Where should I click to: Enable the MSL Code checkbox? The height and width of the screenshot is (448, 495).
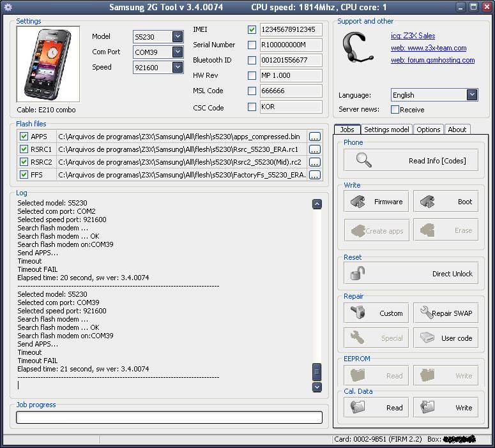coord(252,91)
